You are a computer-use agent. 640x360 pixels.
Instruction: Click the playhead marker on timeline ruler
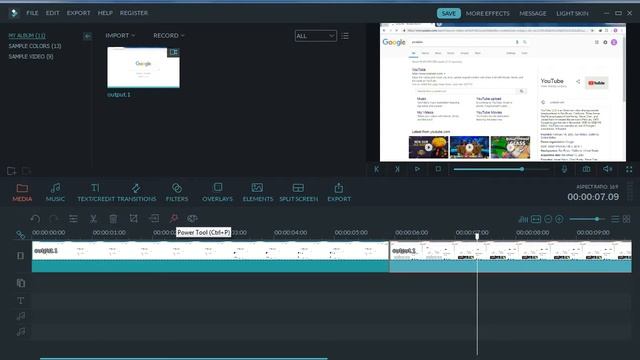click(477, 236)
